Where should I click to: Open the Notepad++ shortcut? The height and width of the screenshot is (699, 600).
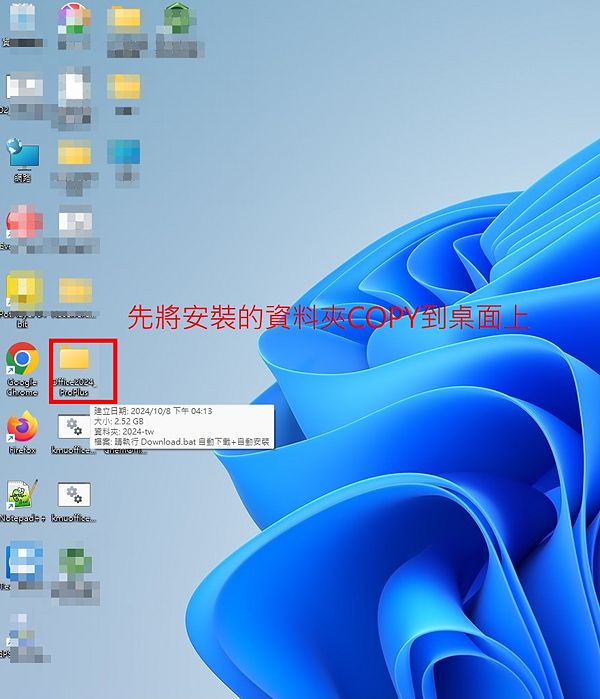[22, 495]
